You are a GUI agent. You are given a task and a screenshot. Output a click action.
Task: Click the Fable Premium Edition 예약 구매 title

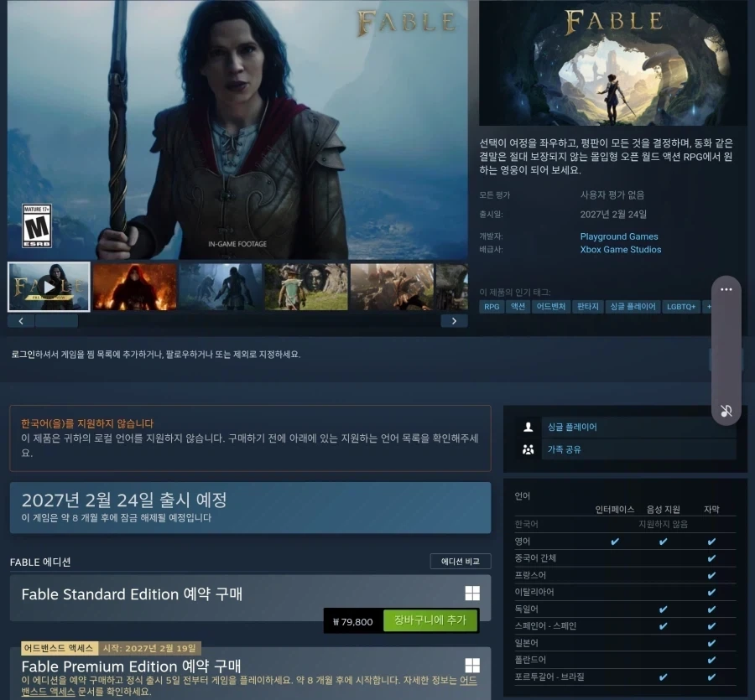click(x=131, y=666)
